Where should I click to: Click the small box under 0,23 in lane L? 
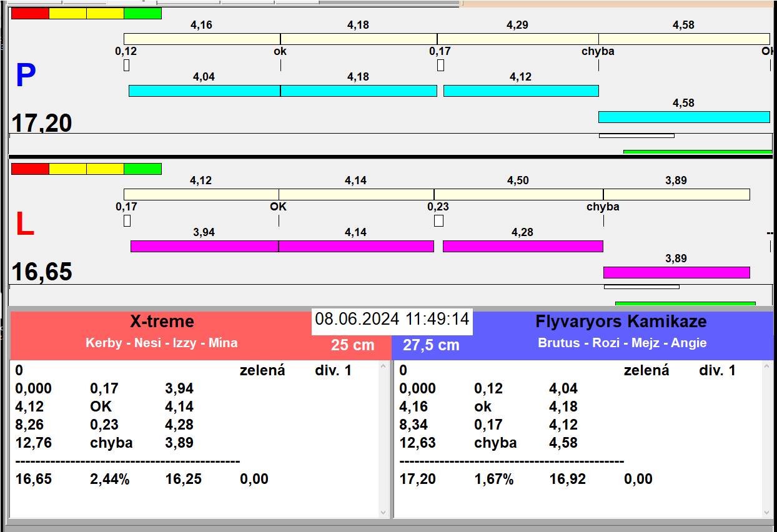tap(438, 220)
